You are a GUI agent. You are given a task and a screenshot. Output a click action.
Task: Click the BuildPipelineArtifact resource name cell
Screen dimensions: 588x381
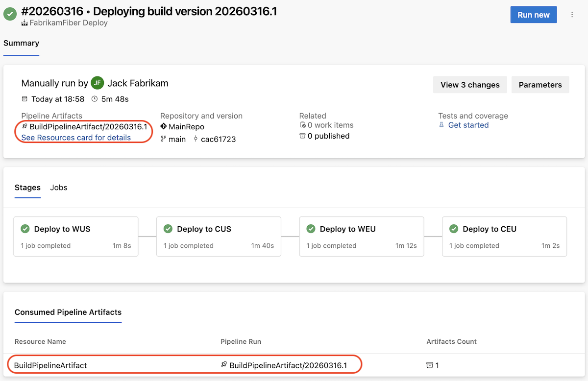[x=50, y=365]
